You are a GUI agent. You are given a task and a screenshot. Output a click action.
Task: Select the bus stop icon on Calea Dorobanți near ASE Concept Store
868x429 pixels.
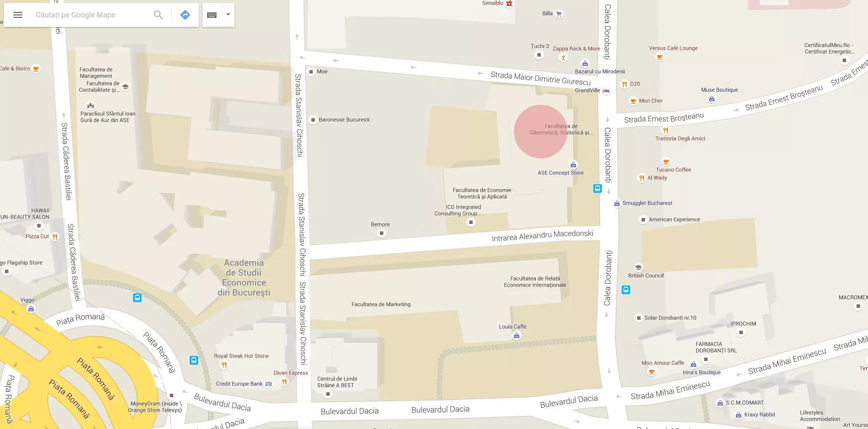(x=597, y=189)
